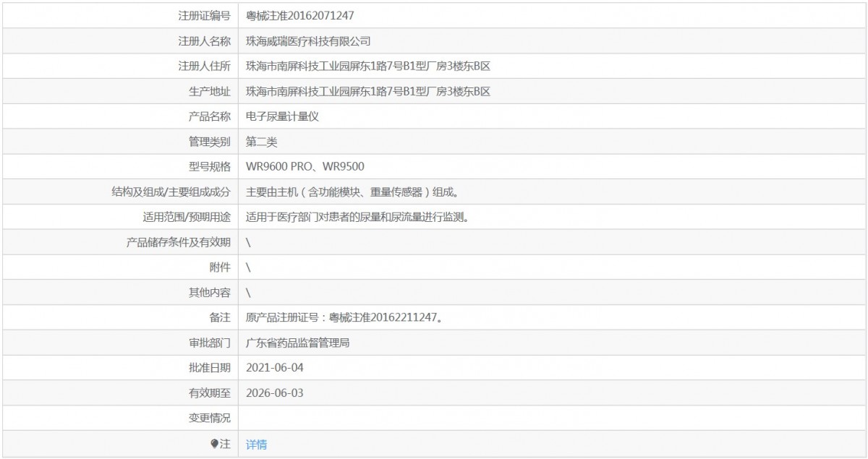The image size is (868, 459).
Task: Click the 生产地址 address value
Action: [x=368, y=91]
